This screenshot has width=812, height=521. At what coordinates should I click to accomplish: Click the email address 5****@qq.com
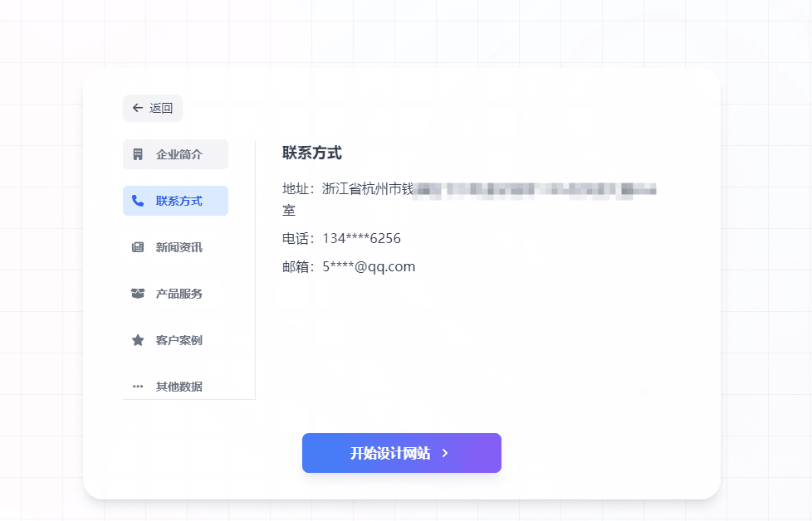pyautogui.click(x=369, y=267)
